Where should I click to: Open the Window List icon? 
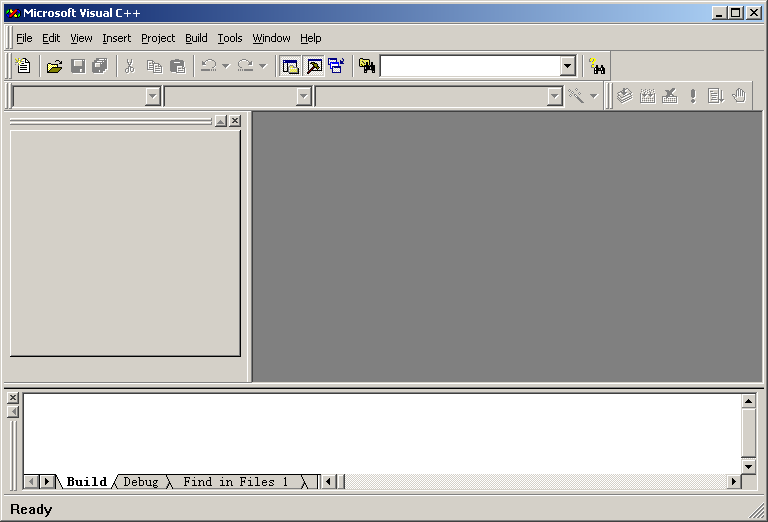[336, 66]
